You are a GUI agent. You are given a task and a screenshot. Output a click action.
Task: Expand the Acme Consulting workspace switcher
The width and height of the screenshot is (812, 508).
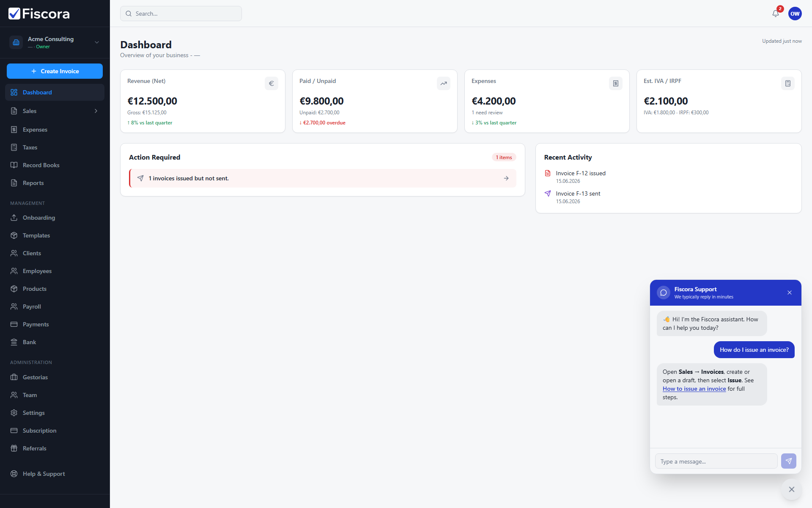pos(97,42)
